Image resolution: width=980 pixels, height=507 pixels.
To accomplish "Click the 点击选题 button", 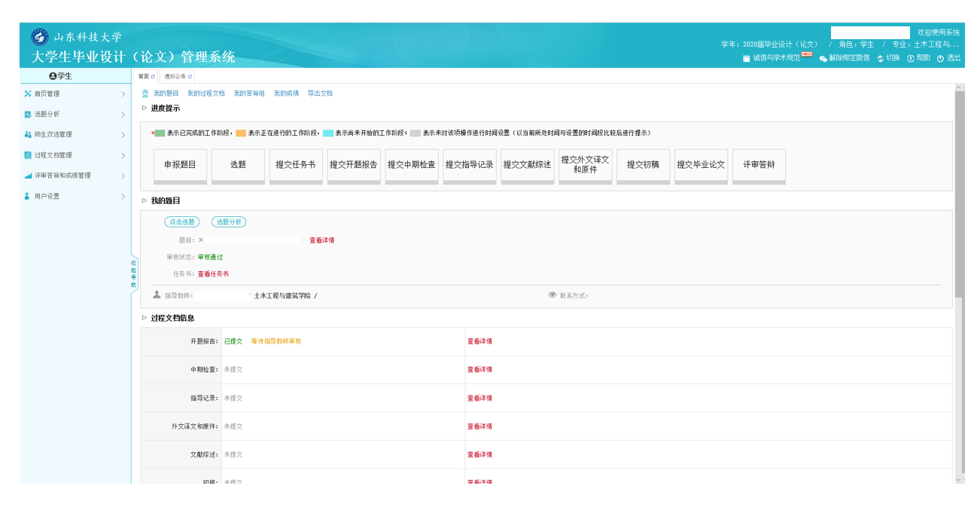I will 182,222.
